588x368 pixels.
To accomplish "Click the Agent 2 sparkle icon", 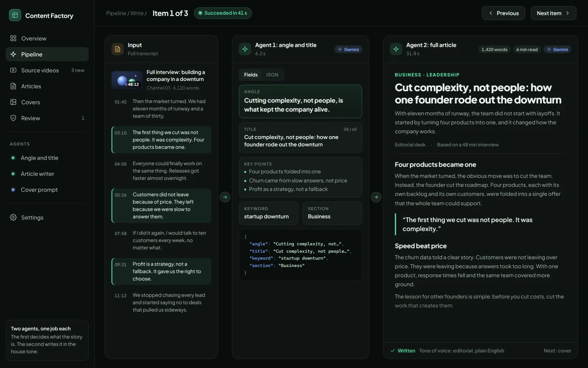I will (396, 49).
